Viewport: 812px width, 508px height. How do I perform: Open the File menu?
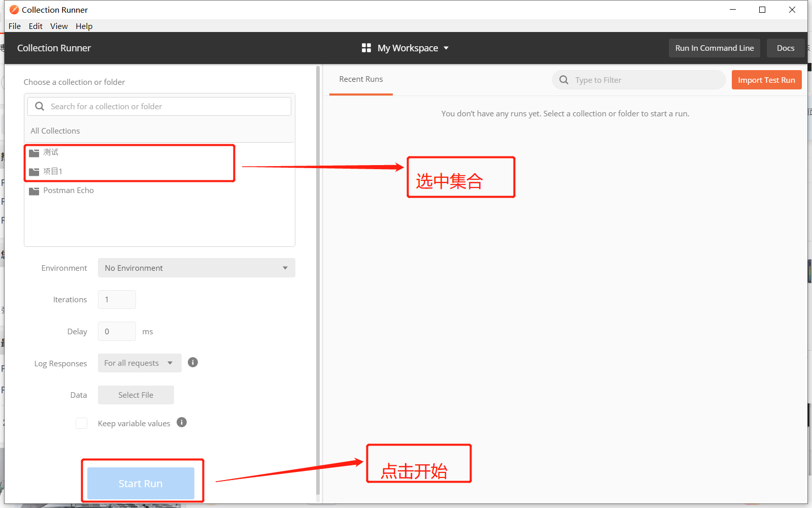tap(15, 26)
